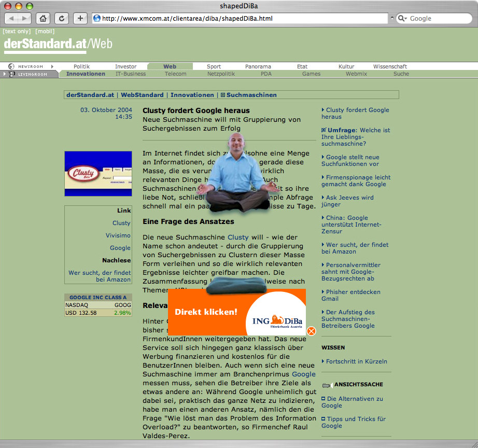Open the Clusty screenshot thumbnail
The image size is (478, 448).
point(98,174)
